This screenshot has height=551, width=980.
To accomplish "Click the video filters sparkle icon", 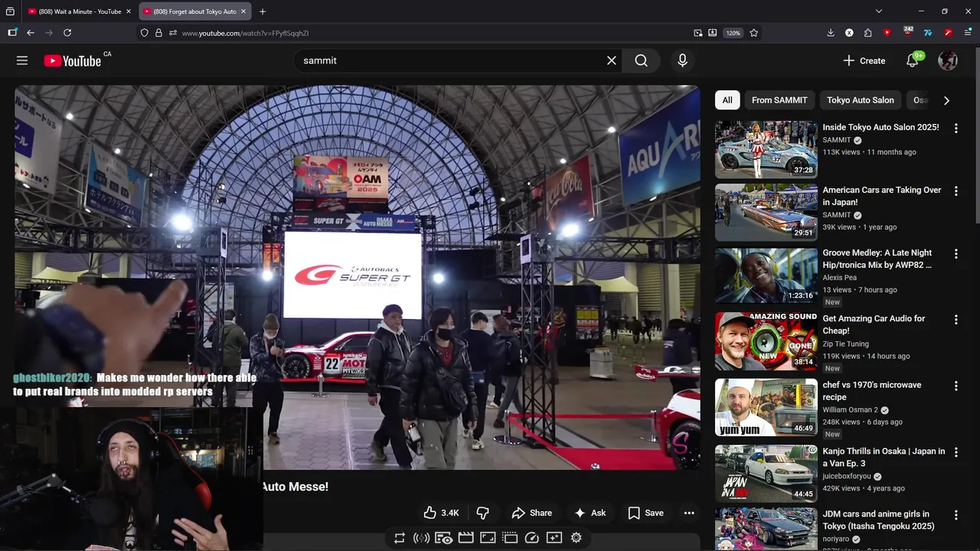I will click(x=554, y=538).
